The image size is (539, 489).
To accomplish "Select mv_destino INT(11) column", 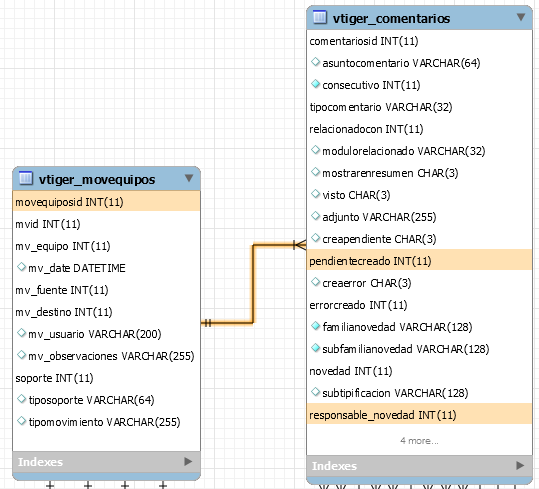I will (106, 312).
